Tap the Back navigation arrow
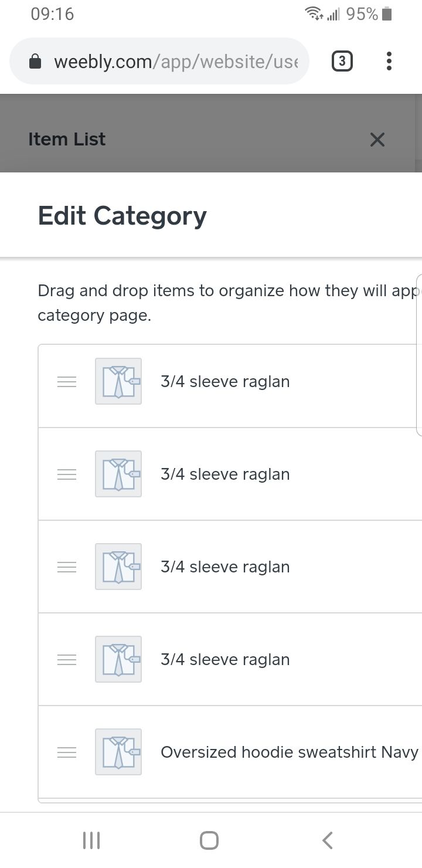 pyautogui.click(x=327, y=839)
